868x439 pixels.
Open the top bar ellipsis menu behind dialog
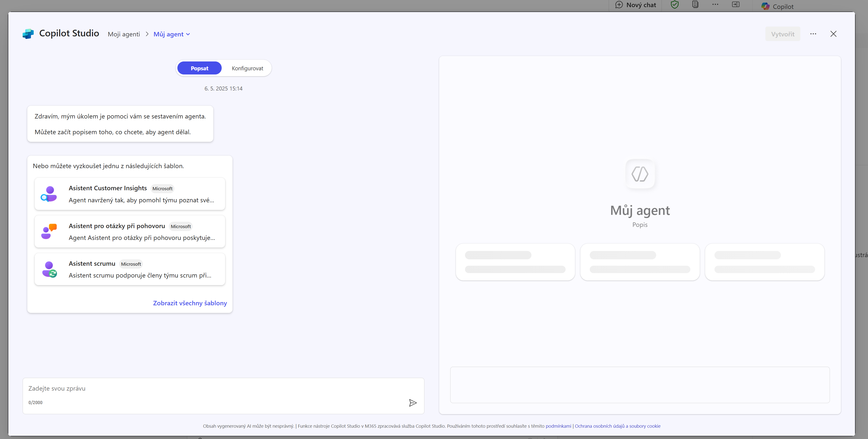coord(715,5)
